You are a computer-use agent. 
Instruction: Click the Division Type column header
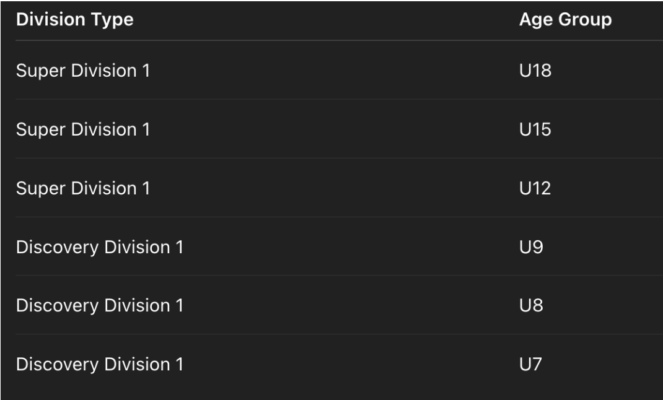click(75, 19)
